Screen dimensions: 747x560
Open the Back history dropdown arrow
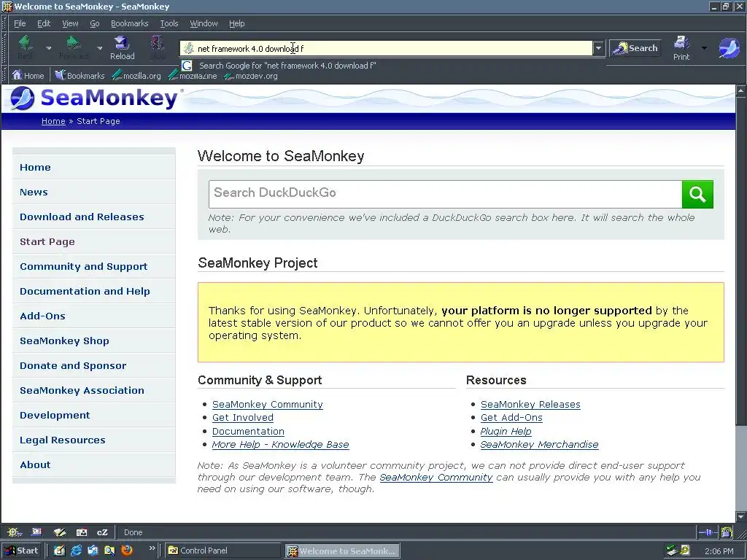[49, 48]
